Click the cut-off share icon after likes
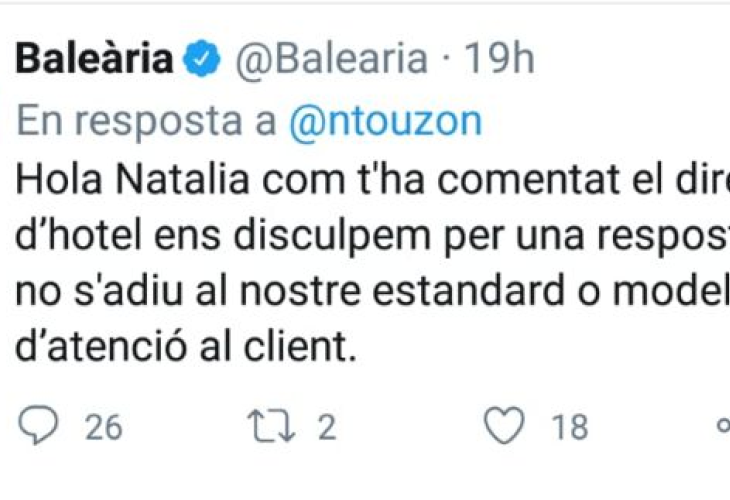Image resolution: width=730 pixels, height=500 pixels. [x=723, y=427]
